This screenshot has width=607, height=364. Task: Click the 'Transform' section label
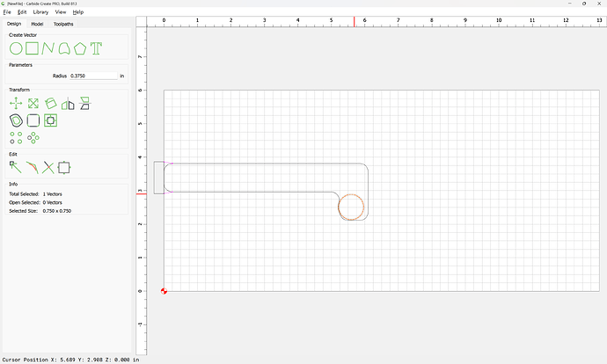click(19, 90)
